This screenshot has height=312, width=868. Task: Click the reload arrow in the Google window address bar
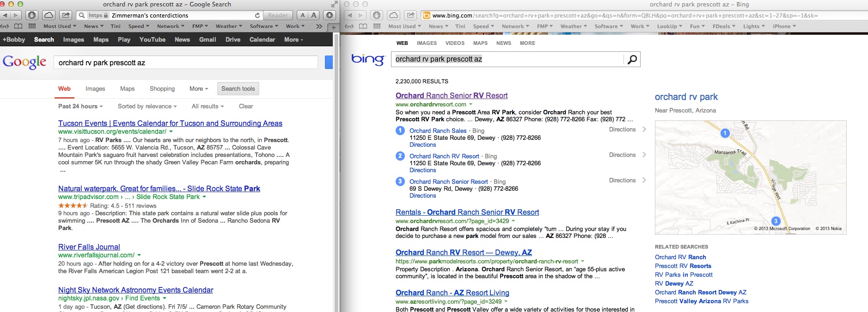pos(257,15)
